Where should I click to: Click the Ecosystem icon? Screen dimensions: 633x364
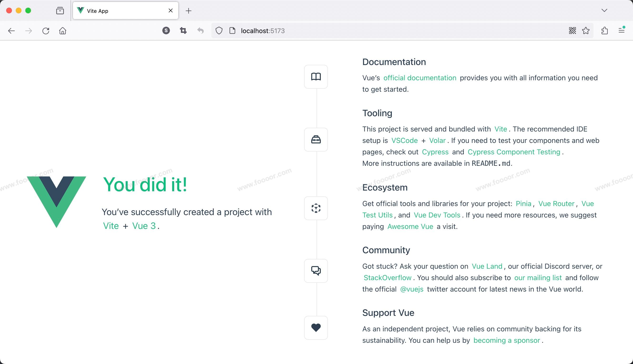click(x=316, y=208)
